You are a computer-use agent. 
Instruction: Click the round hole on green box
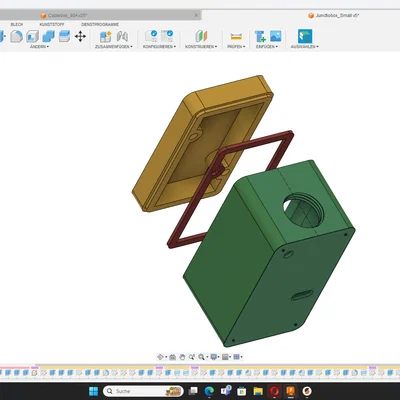303,211
